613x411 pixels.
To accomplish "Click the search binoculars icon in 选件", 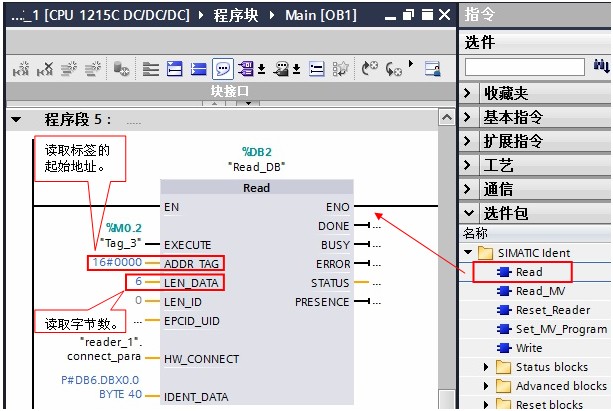I will pyautogui.click(x=600, y=66).
